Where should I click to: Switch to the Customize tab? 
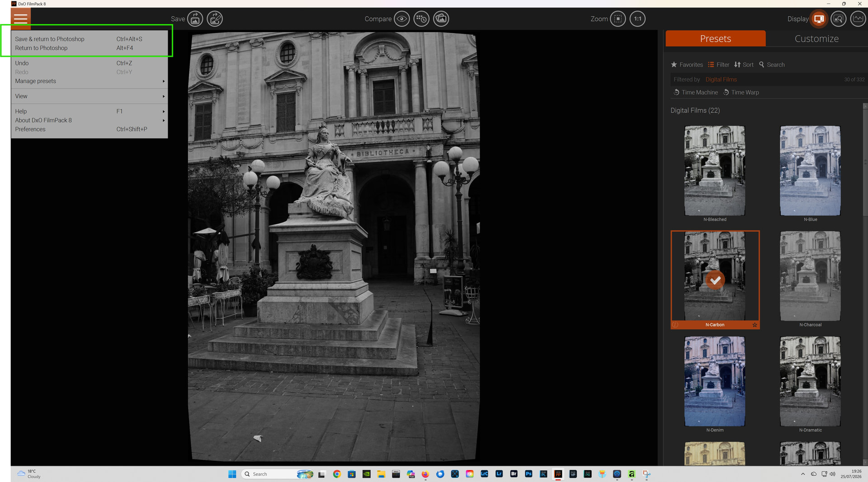816,38
